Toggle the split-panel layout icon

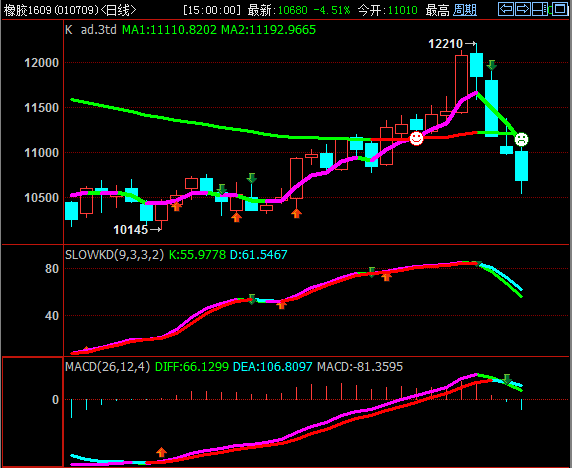(x=540, y=9)
